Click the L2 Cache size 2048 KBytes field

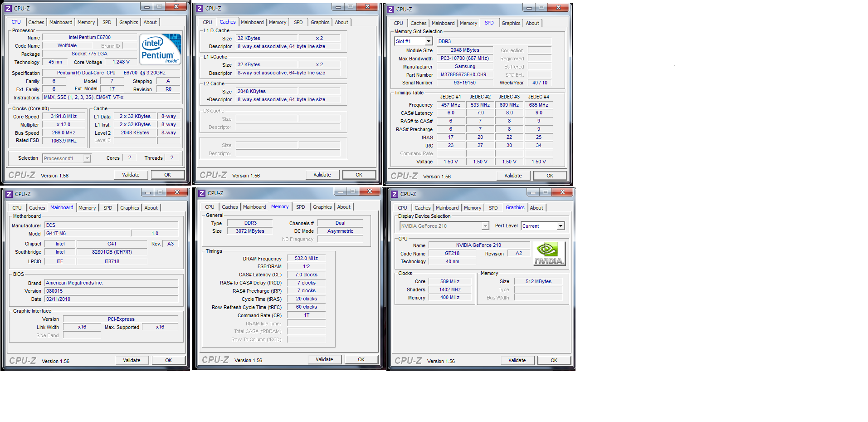pos(267,92)
